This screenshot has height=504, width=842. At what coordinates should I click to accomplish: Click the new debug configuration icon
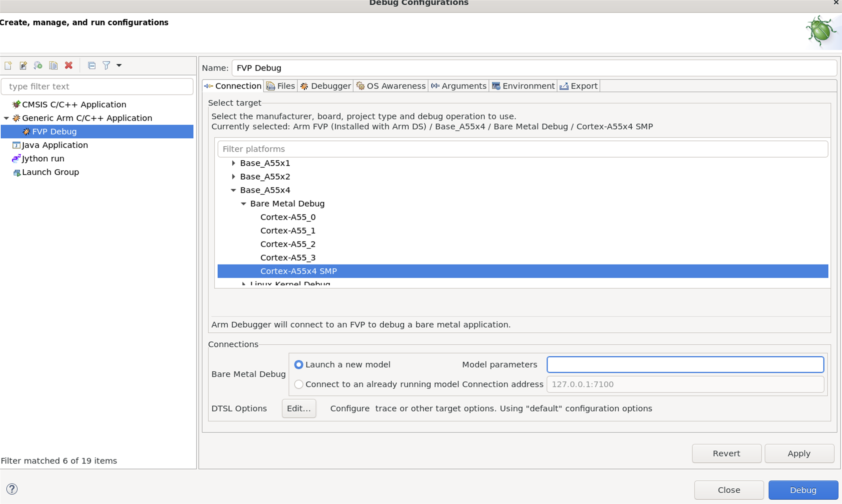[x=8, y=66]
